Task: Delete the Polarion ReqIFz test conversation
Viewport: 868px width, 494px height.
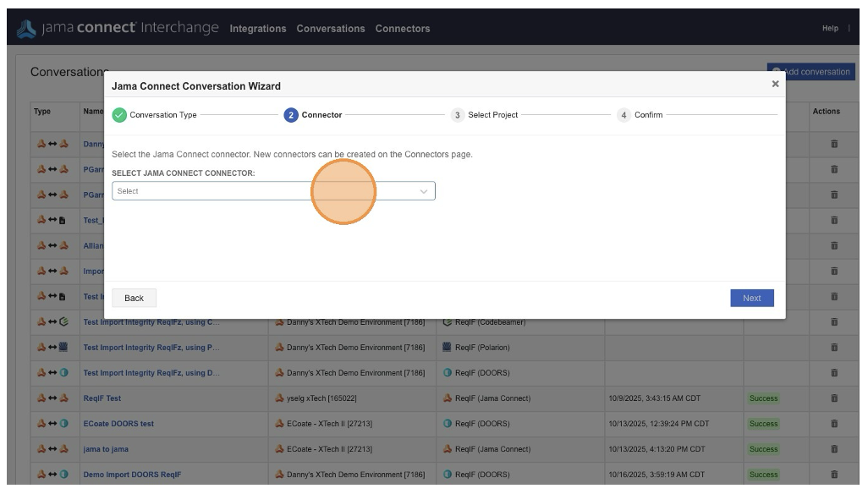Action: tap(834, 348)
